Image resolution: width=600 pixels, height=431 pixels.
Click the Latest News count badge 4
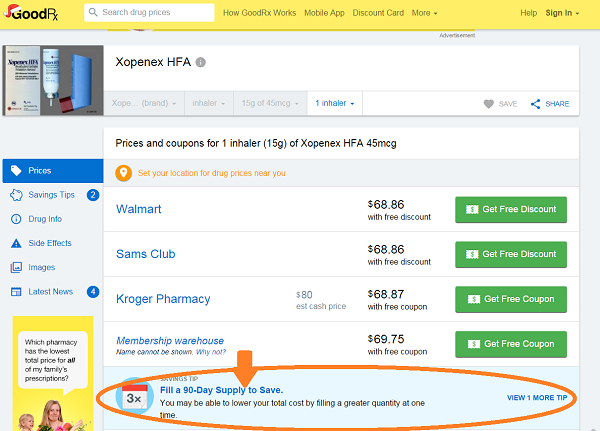[93, 292]
